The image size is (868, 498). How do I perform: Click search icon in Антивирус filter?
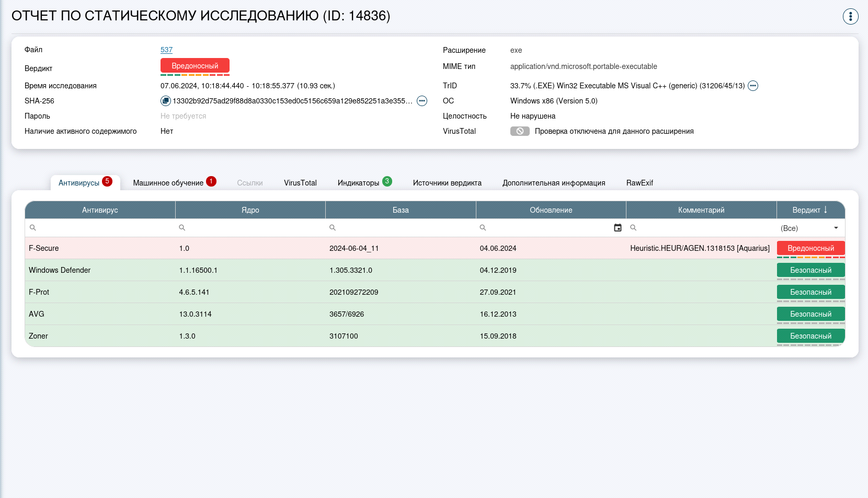(33, 228)
